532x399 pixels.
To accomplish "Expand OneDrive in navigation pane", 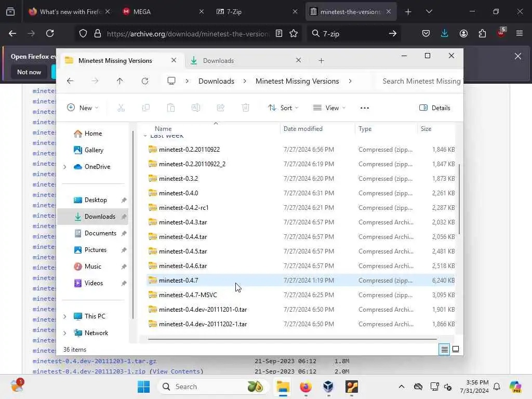I will pos(65,167).
